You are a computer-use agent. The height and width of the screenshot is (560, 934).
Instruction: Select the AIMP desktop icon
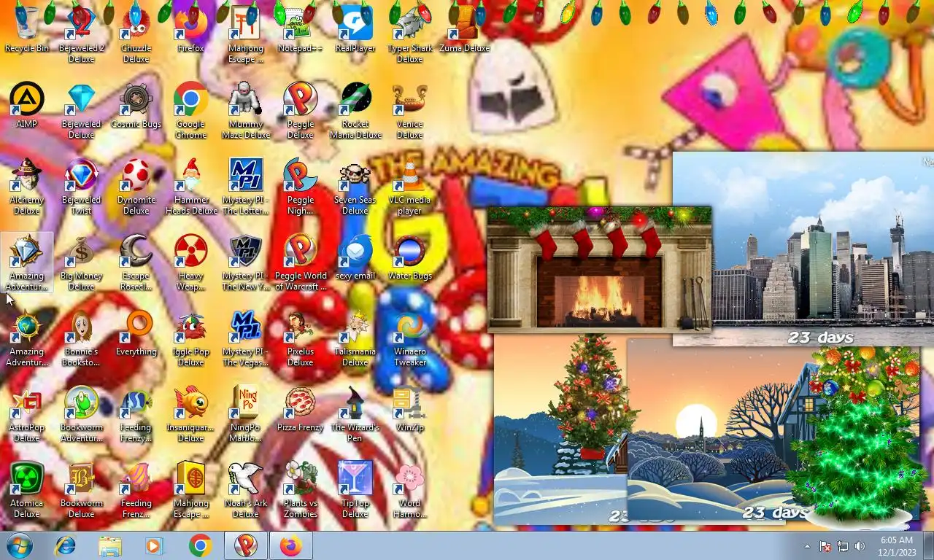tap(27, 106)
